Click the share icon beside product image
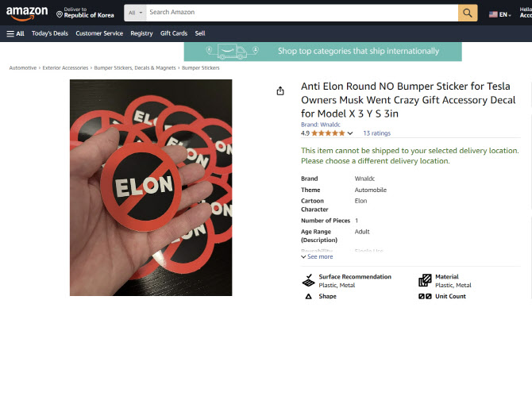Screen dimensions: 532x400 pos(280,90)
